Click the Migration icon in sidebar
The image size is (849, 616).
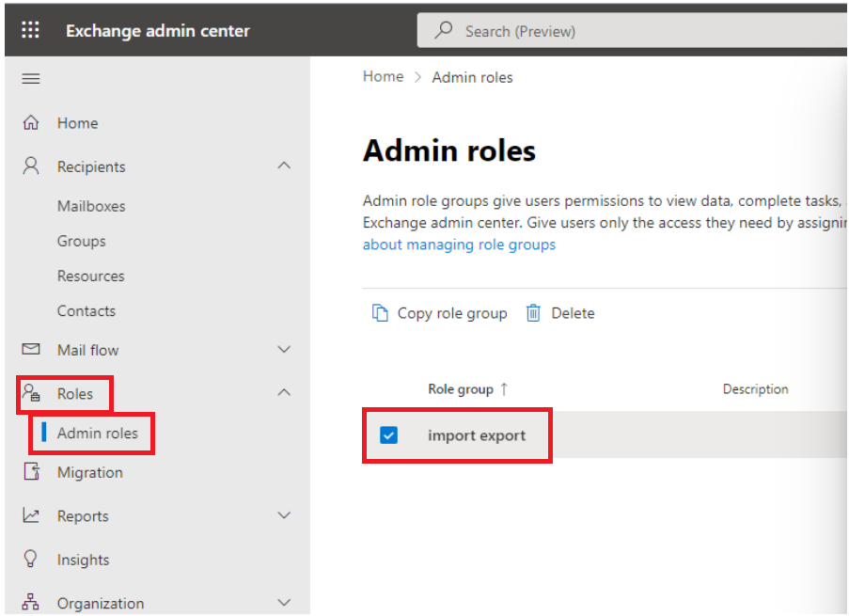pos(31,471)
